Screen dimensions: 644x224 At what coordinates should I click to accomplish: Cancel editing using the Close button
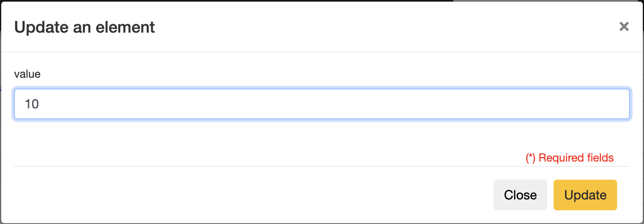coord(520,195)
